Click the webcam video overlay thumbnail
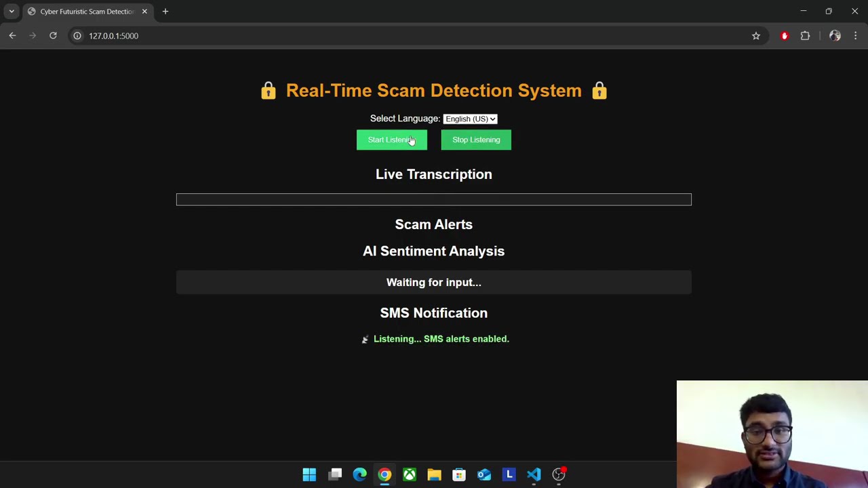 pyautogui.click(x=772, y=434)
